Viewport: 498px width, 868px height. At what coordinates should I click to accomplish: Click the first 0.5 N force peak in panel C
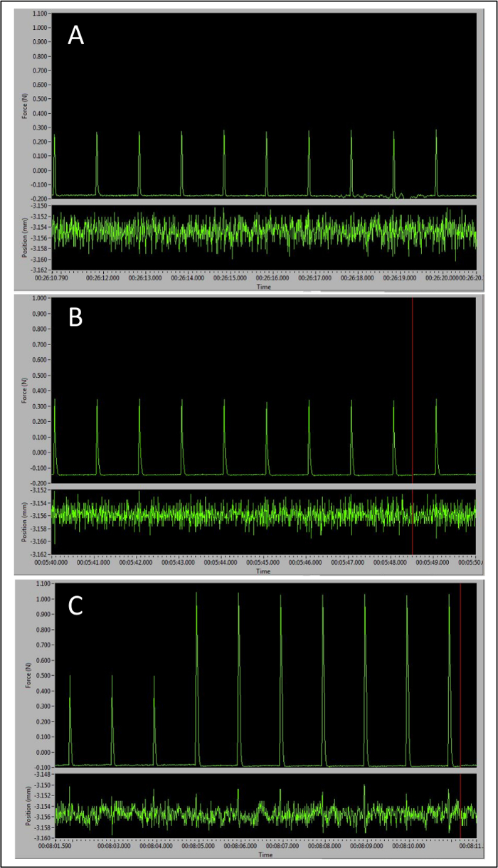(x=70, y=720)
